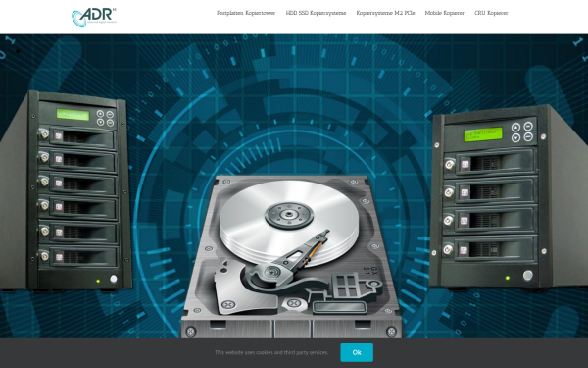The image size is (588, 368).
Task: Click the top drive bay of left tower
Action: (x=77, y=136)
